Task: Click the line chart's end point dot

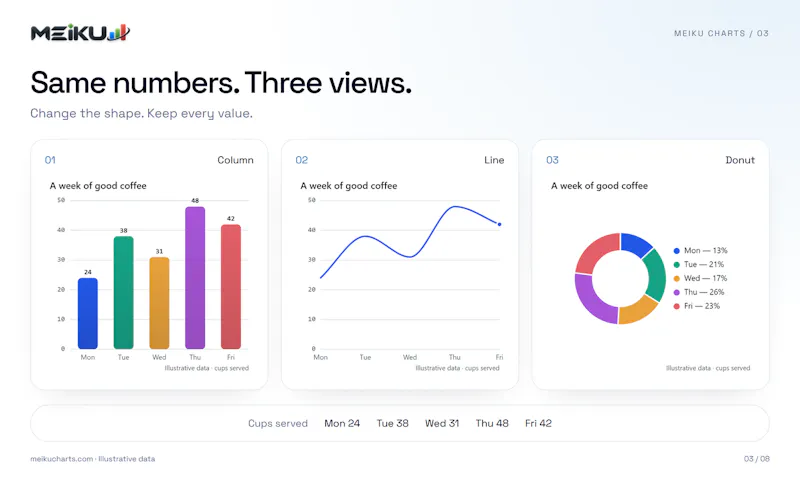Action: (499, 224)
